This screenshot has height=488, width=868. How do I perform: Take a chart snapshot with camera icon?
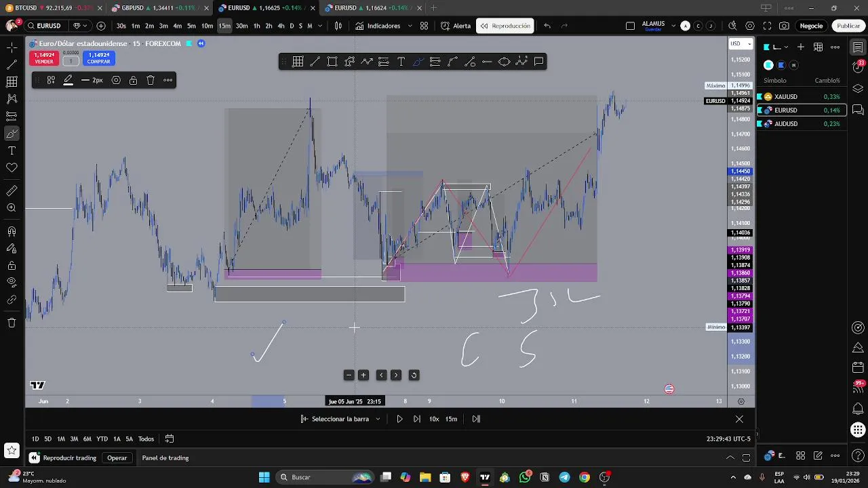pyautogui.click(x=784, y=26)
